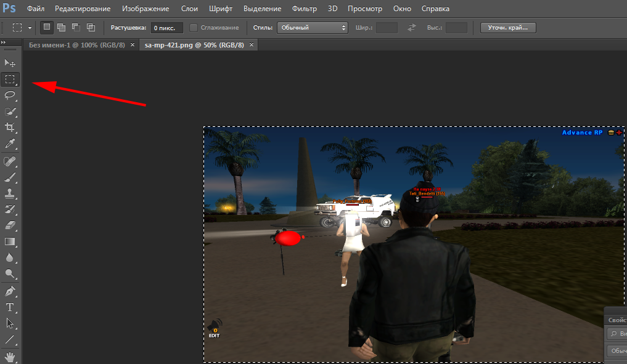
Task: Expand the toolbox with double-arrow
Action: point(4,42)
